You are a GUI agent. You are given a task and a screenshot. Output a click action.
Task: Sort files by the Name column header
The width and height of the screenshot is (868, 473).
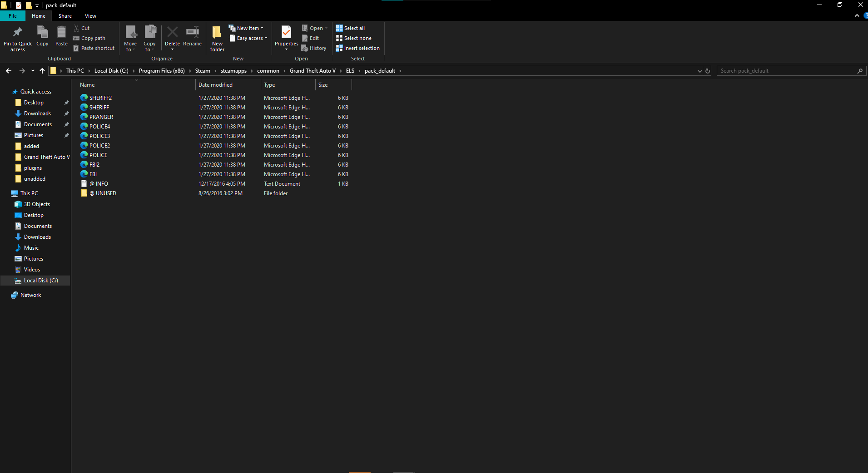(x=87, y=85)
